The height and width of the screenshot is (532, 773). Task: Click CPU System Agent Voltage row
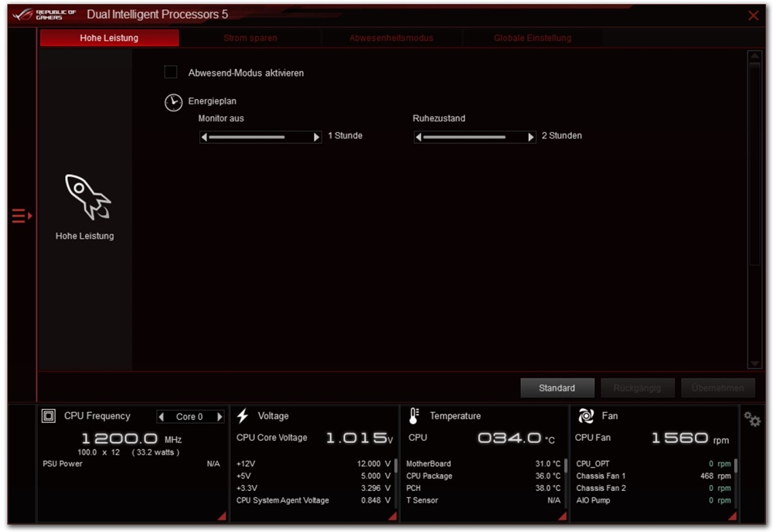pos(314,500)
